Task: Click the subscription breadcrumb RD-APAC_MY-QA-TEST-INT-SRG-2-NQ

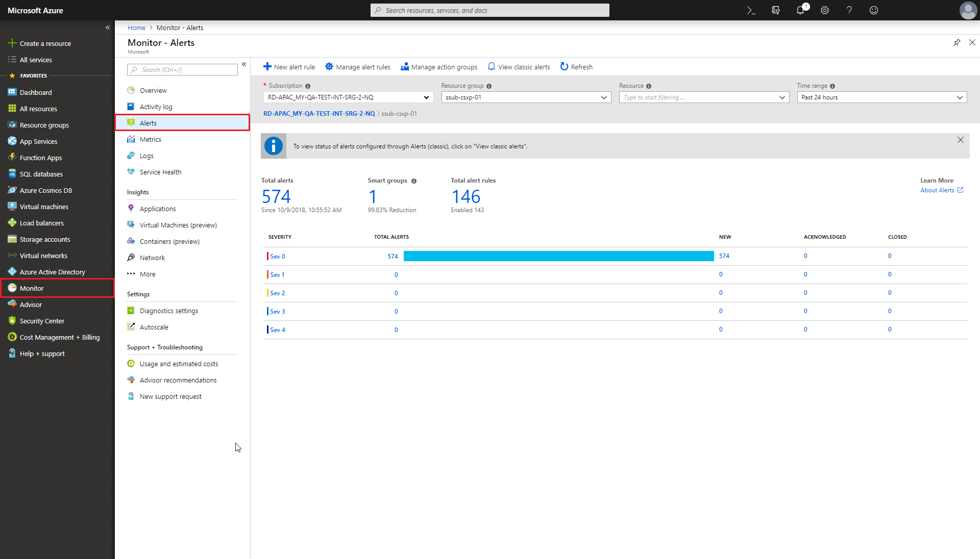Action: [x=319, y=114]
